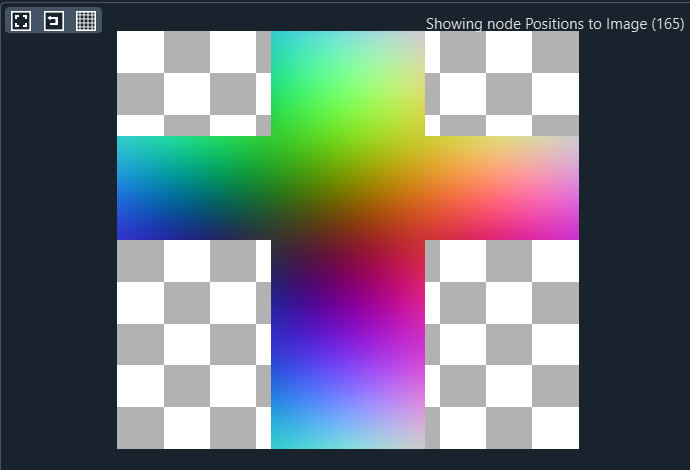Select the cyan top-left corner of the vertical arm
This screenshot has height=470, width=690.
click(282, 42)
